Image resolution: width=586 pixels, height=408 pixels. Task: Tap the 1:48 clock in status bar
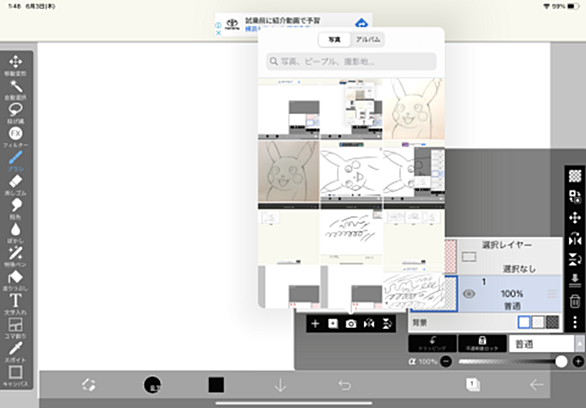tap(14, 6)
